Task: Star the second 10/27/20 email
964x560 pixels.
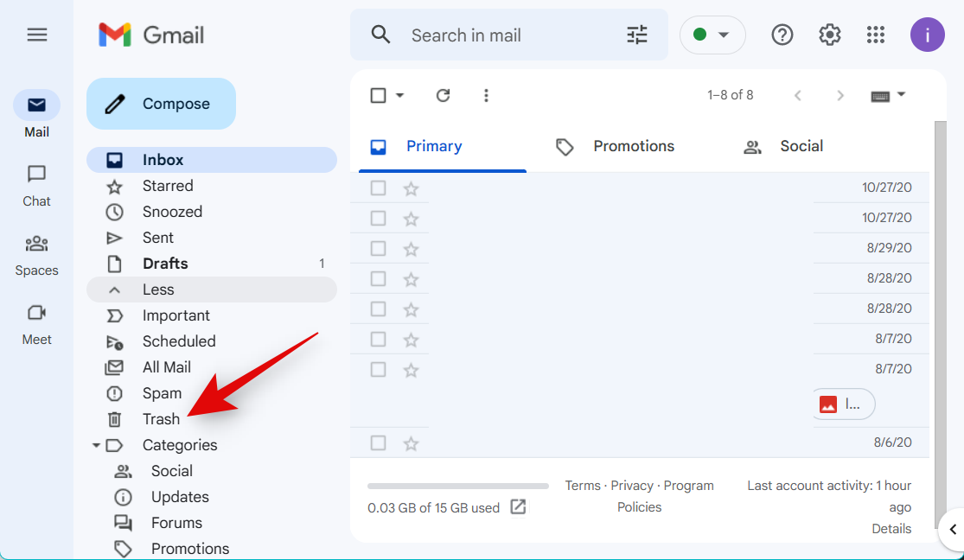Action: click(x=411, y=219)
